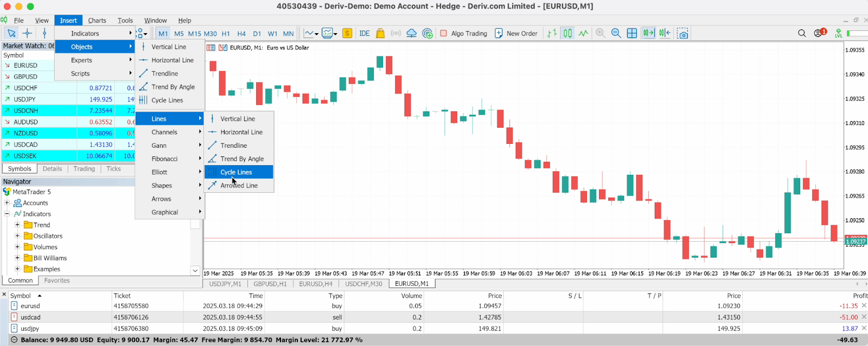
Task: Open the Market shopping bag icon
Action: 380,33
